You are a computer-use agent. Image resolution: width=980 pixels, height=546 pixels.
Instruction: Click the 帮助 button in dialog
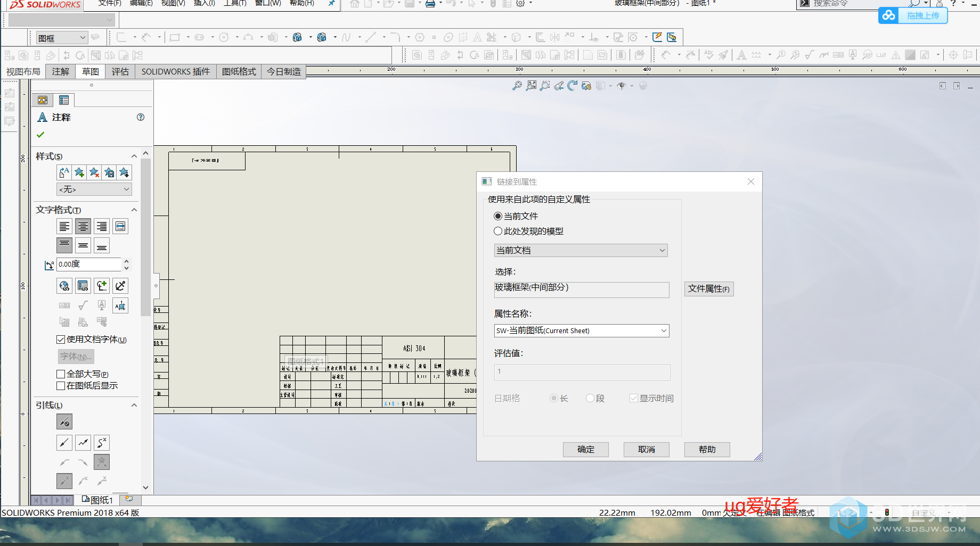click(x=707, y=450)
